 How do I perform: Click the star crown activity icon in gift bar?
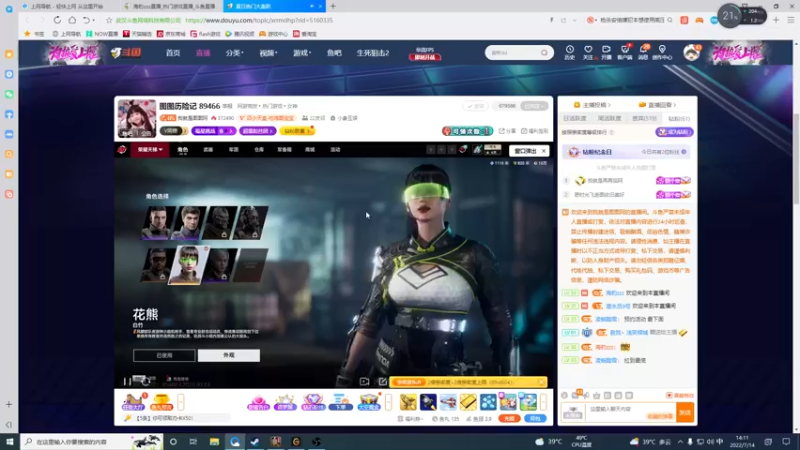(x=285, y=402)
